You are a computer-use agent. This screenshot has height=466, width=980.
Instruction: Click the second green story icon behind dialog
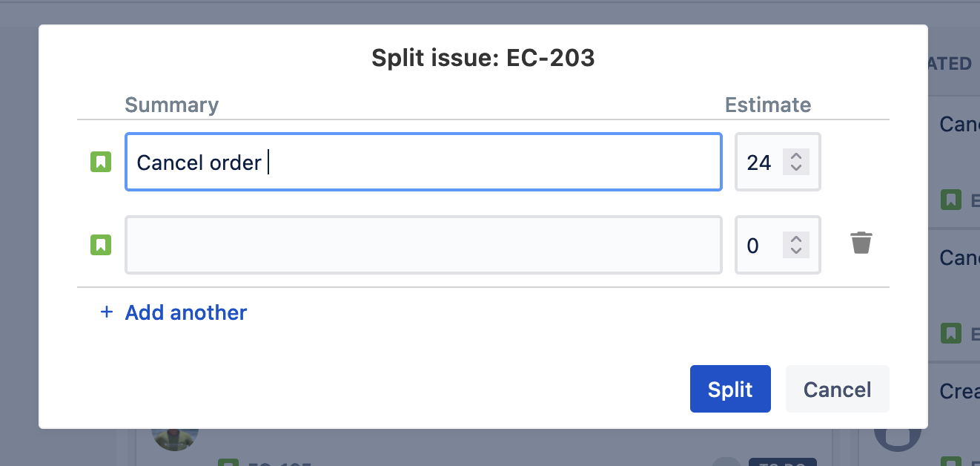point(951,333)
